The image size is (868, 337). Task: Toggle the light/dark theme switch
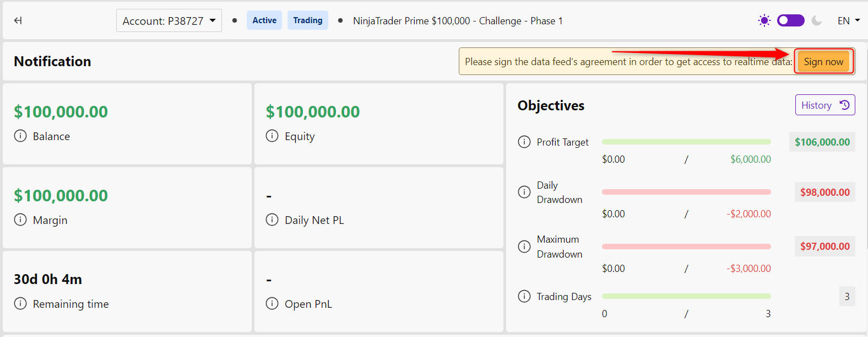point(790,20)
